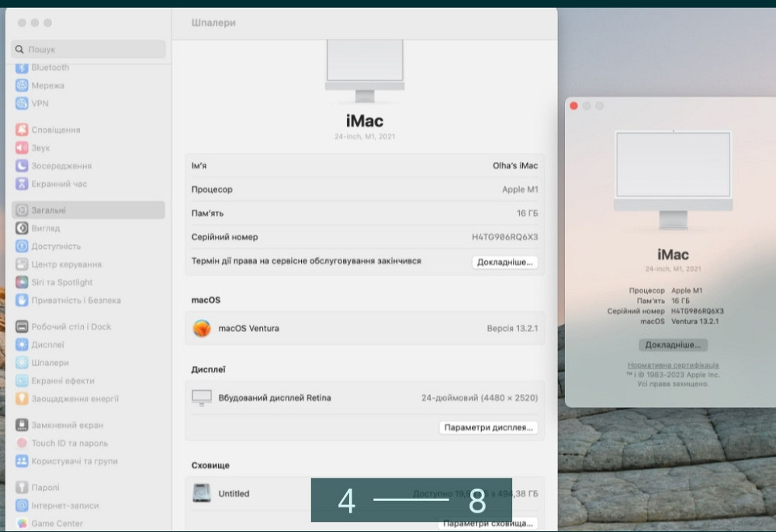Open Siri та Spotlight settings
776x532 pixels.
pyautogui.click(x=58, y=282)
